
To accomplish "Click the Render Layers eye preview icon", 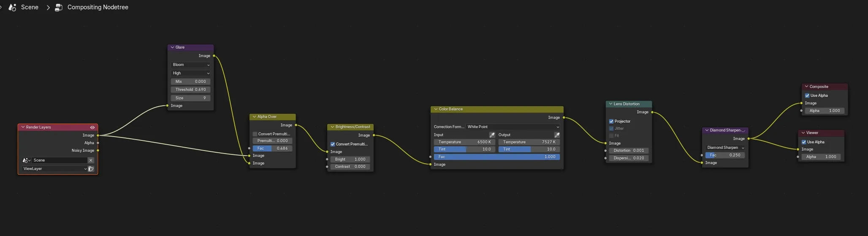I will tap(92, 127).
